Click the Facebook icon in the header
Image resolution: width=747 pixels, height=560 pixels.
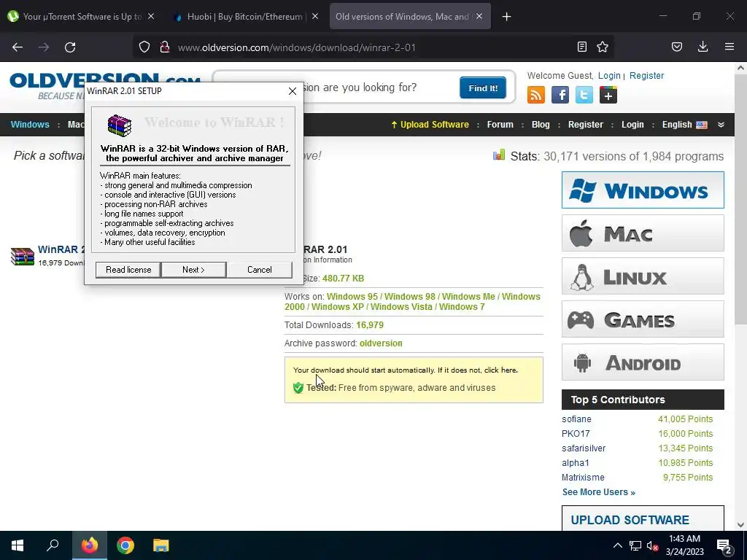(x=560, y=95)
